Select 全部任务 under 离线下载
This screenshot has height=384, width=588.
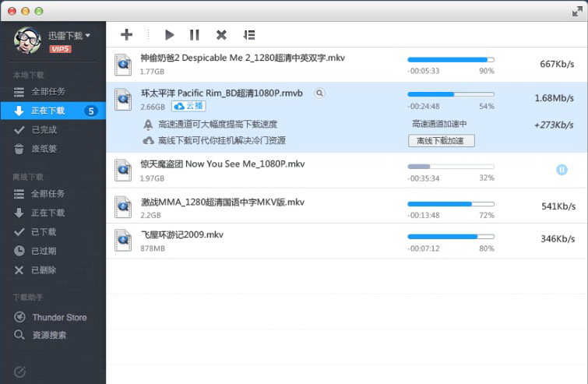click(53, 193)
